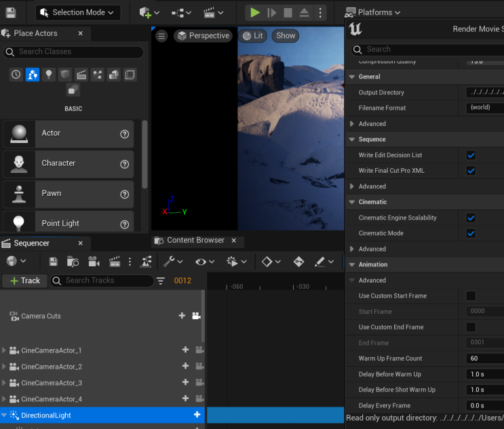
Task: Open the viewport options hamburger menu
Action: pos(161,36)
